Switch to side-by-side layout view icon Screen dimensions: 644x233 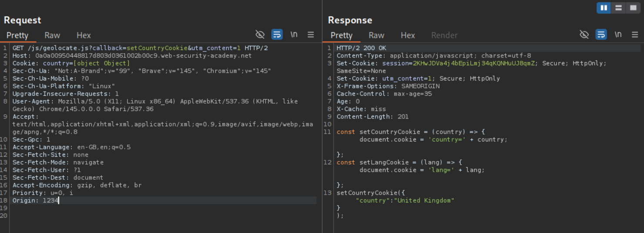click(604, 8)
